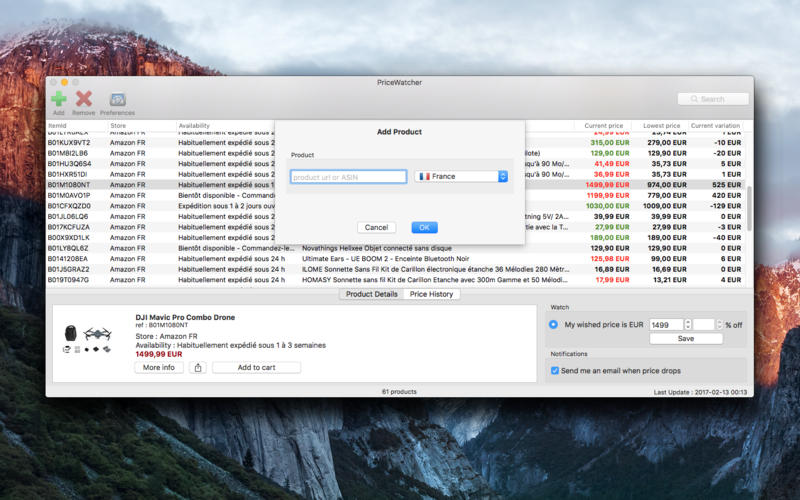800x500 pixels.
Task: Open the France country dropdown
Action: coord(461,176)
